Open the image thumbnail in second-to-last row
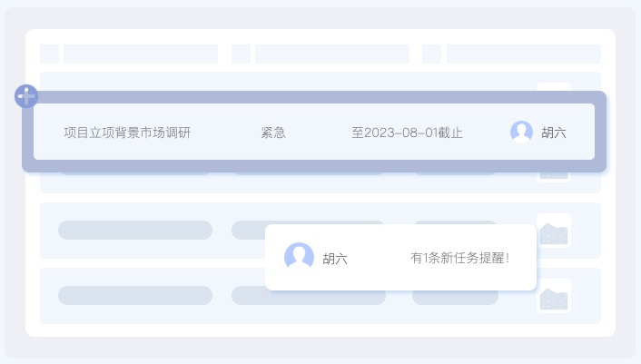 [554, 231]
